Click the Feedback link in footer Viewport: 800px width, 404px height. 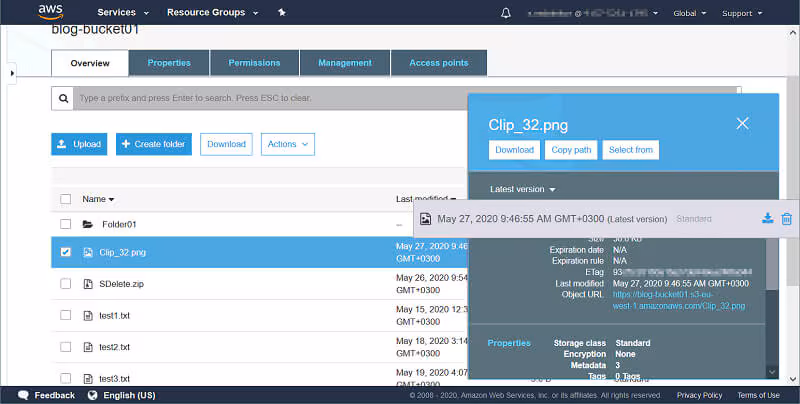[55, 395]
